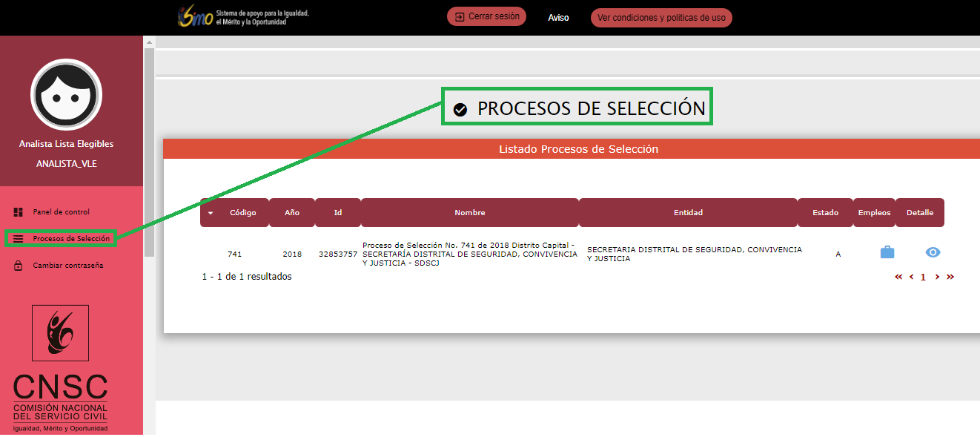The width and height of the screenshot is (980, 437).
Task: Click the Aviso link in header
Action: pyautogui.click(x=558, y=18)
